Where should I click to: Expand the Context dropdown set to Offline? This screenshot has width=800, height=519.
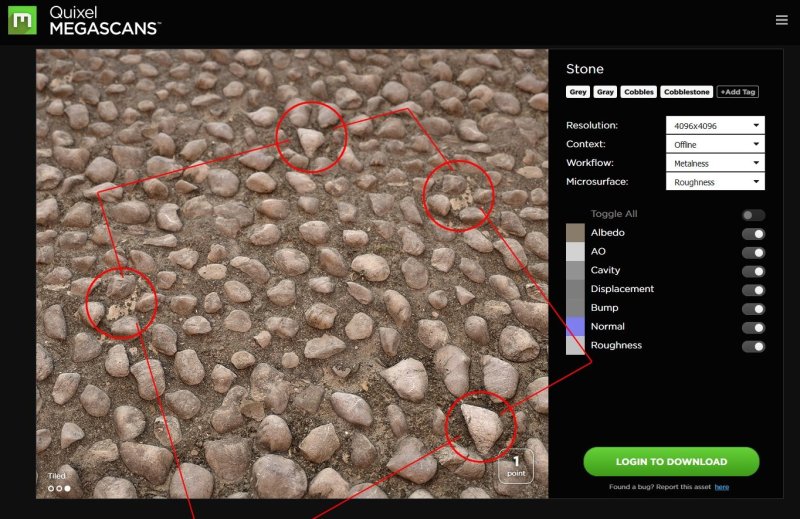pyautogui.click(x=715, y=145)
